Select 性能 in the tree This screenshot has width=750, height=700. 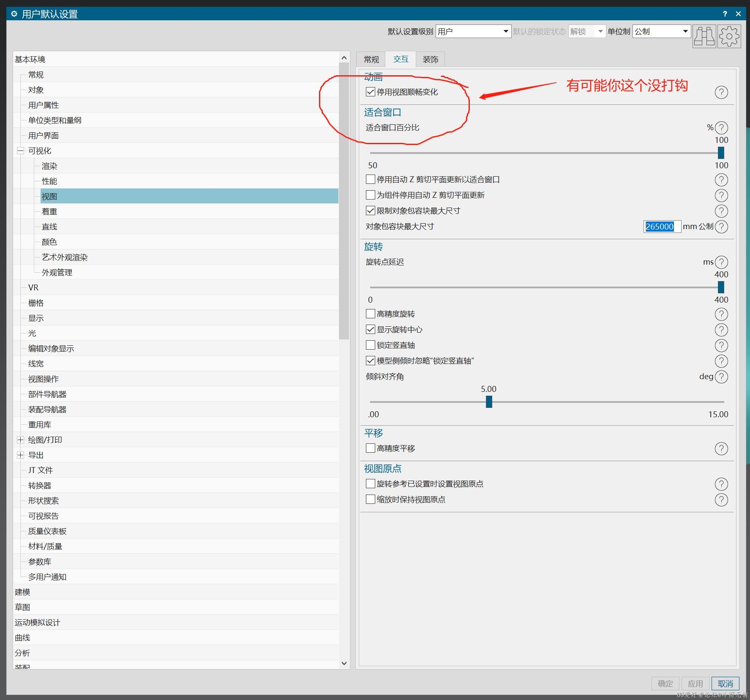(x=49, y=181)
